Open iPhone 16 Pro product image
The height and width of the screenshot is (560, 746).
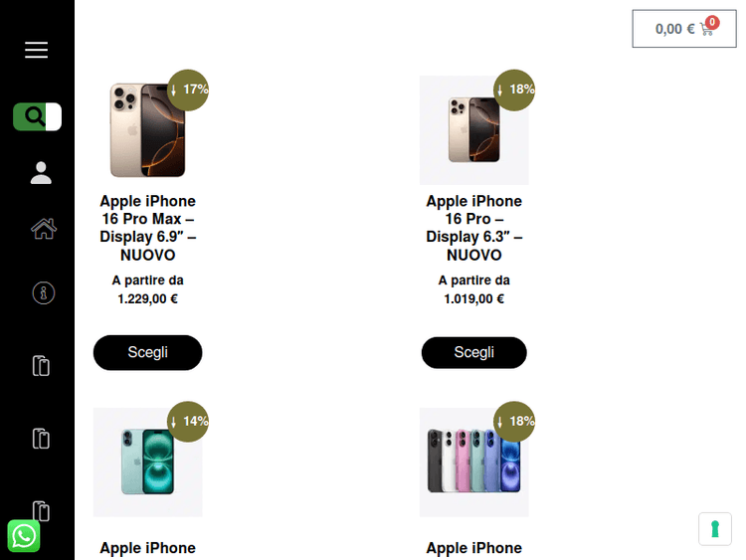click(x=473, y=130)
